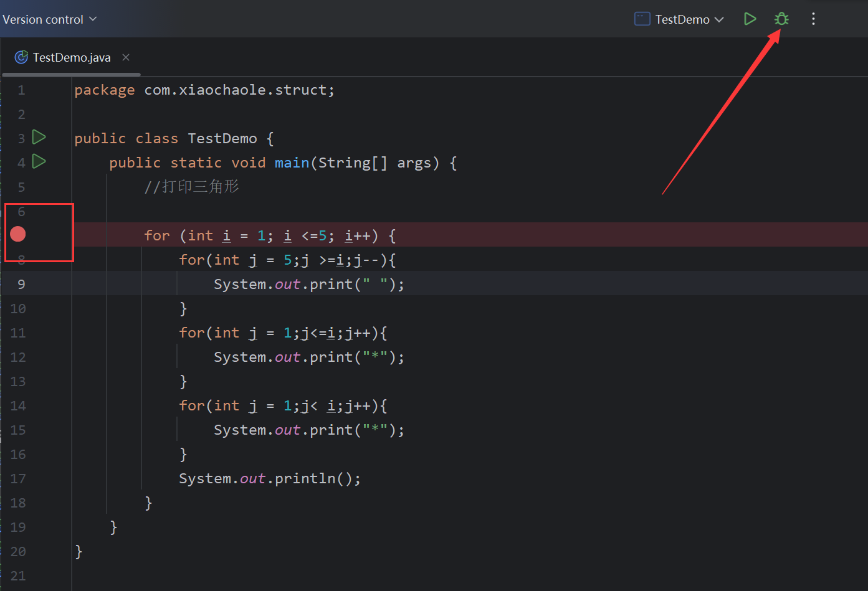Screen dimensions: 868x591
Task: Click line number 9 in the gutter
Action: (21, 285)
